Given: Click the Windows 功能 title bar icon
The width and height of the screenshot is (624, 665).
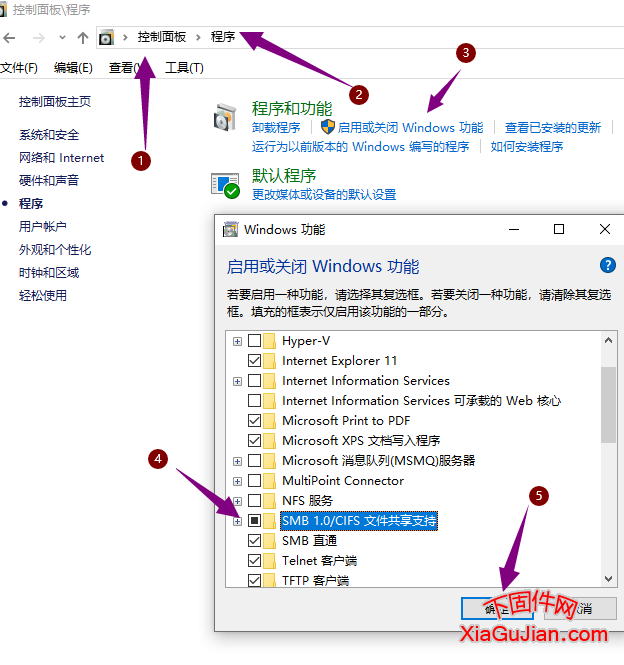Looking at the screenshot, I should [230, 229].
